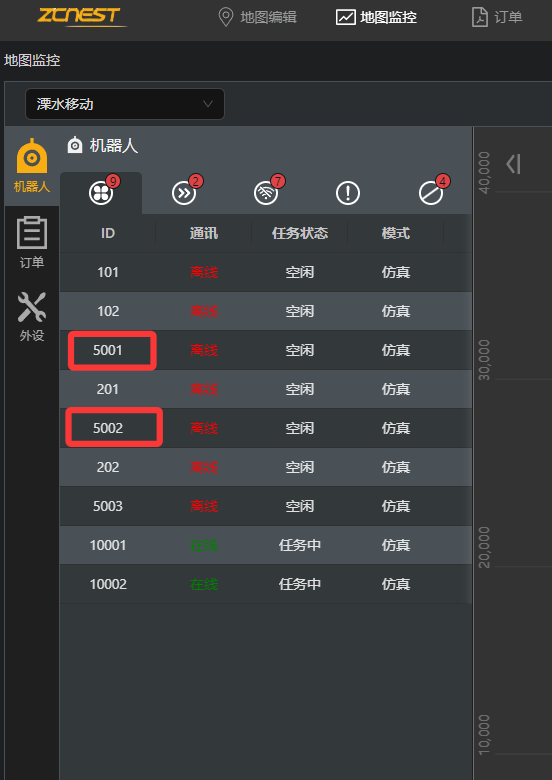
Task: Switch to 地图编辑 in the top menu
Action: pos(258,17)
